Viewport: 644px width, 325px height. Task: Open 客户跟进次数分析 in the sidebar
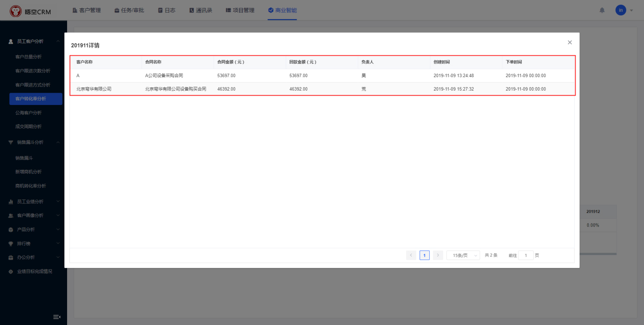point(33,71)
